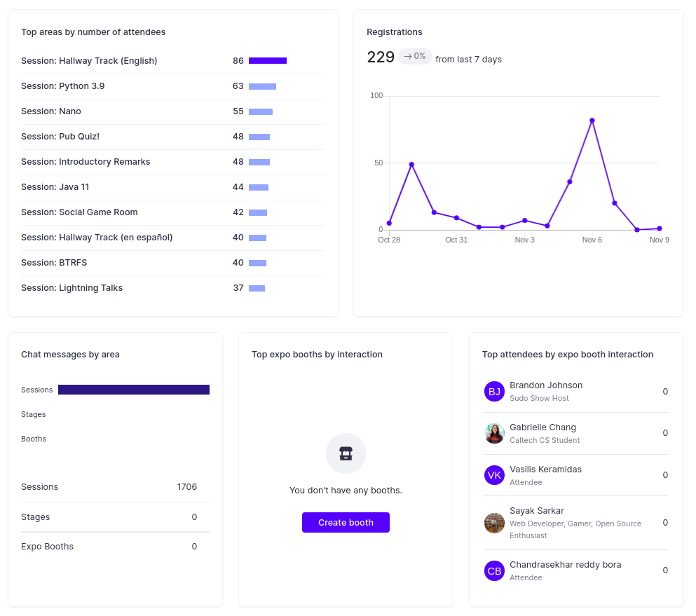The height and width of the screenshot is (616, 696).
Task: Click Gabrielle Chang's profile photo
Action: 494,433
